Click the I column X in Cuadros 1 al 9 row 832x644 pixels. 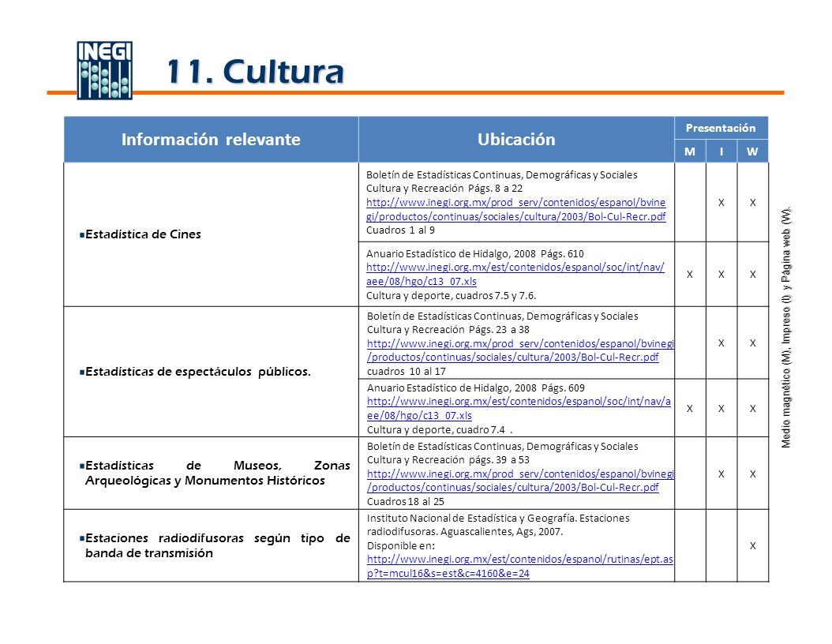[721, 202]
